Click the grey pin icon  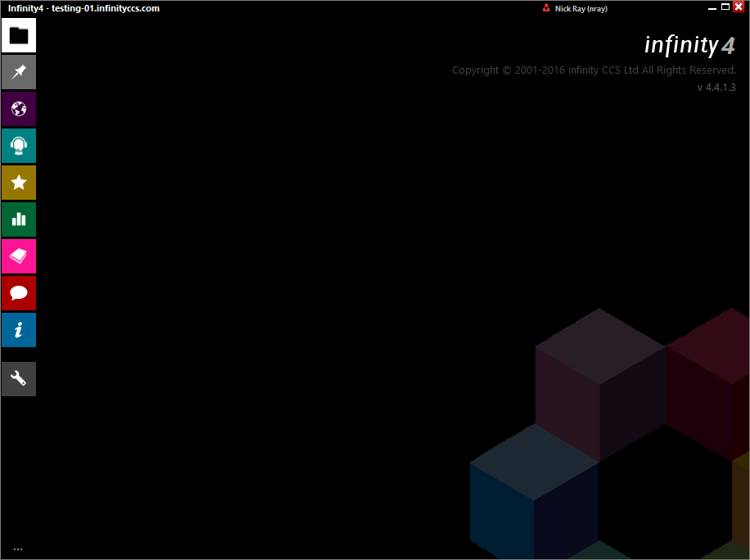click(x=19, y=72)
